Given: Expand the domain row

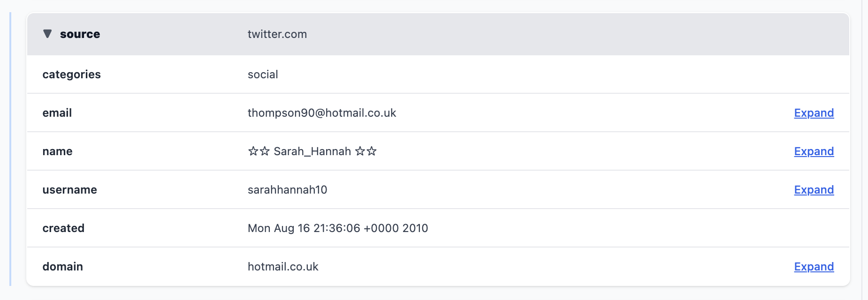Looking at the screenshot, I should point(814,267).
